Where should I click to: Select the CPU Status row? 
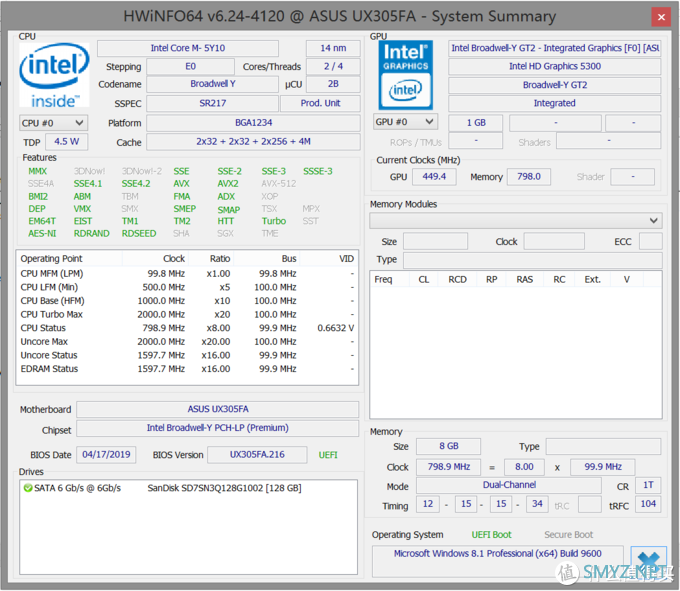[187, 328]
